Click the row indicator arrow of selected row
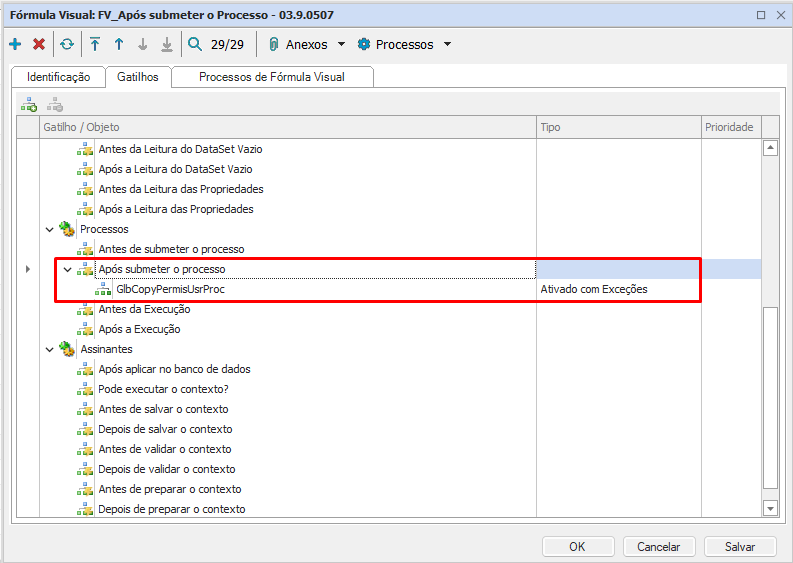This screenshot has height=563, width=793. click(x=28, y=269)
